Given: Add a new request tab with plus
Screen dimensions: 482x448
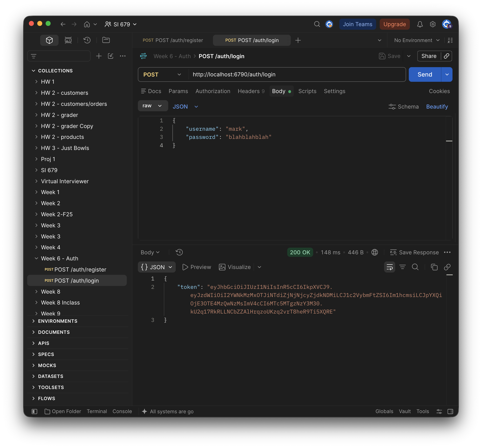Looking at the screenshot, I should (x=298, y=40).
